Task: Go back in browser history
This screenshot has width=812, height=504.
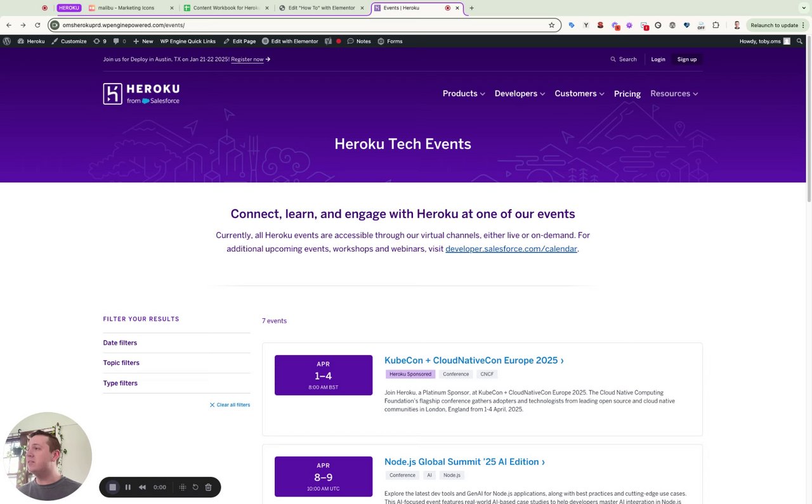Action: [x=9, y=25]
